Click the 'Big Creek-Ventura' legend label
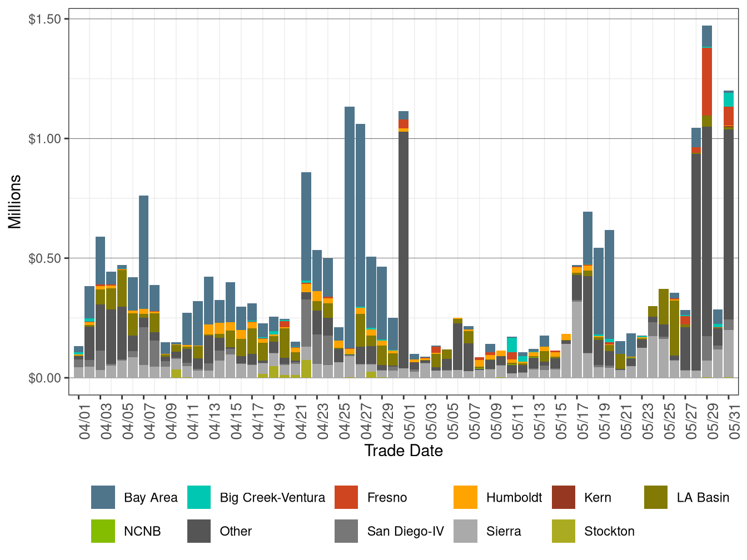Image resolution: width=747 pixels, height=560 pixels. [x=272, y=498]
